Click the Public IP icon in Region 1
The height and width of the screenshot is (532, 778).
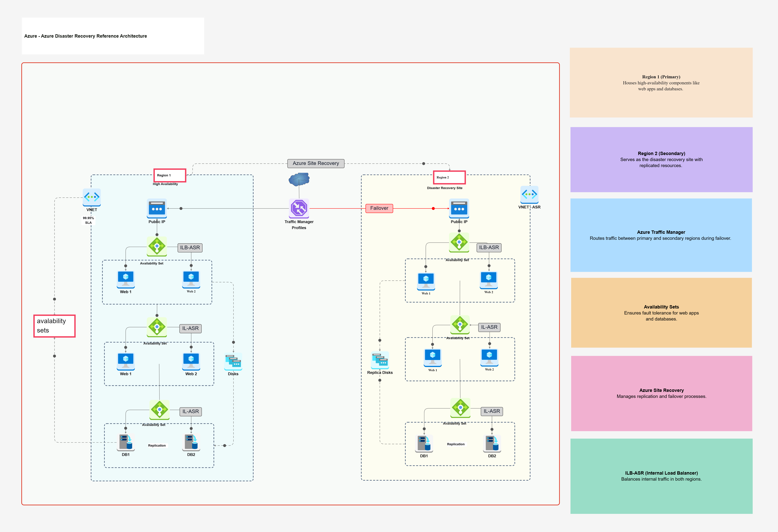click(x=157, y=208)
